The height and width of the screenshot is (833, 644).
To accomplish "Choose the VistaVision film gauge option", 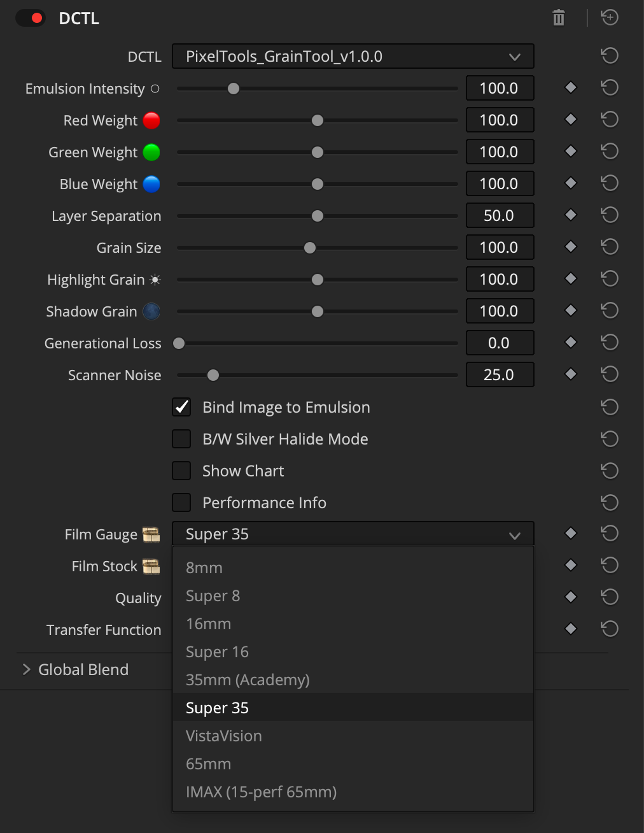I will [x=223, y=736].
